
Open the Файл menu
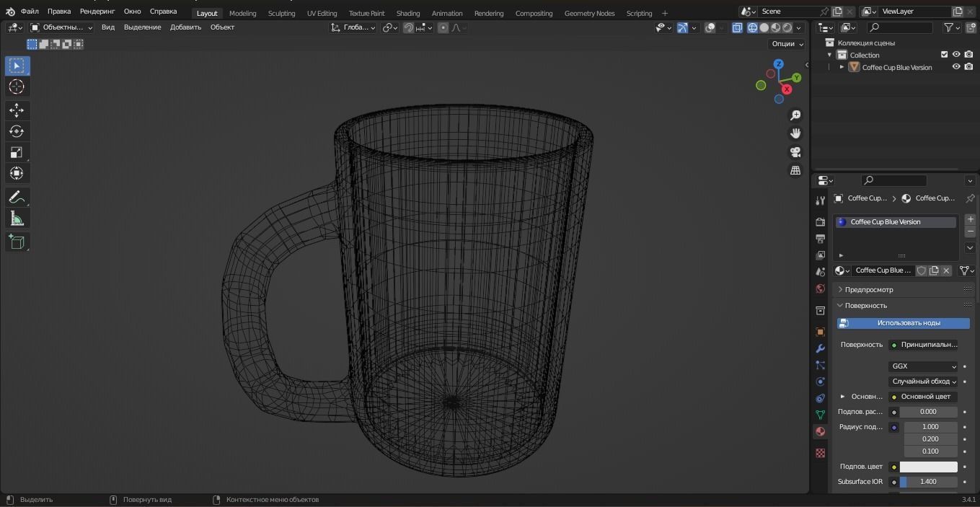(x=30, y=12)
